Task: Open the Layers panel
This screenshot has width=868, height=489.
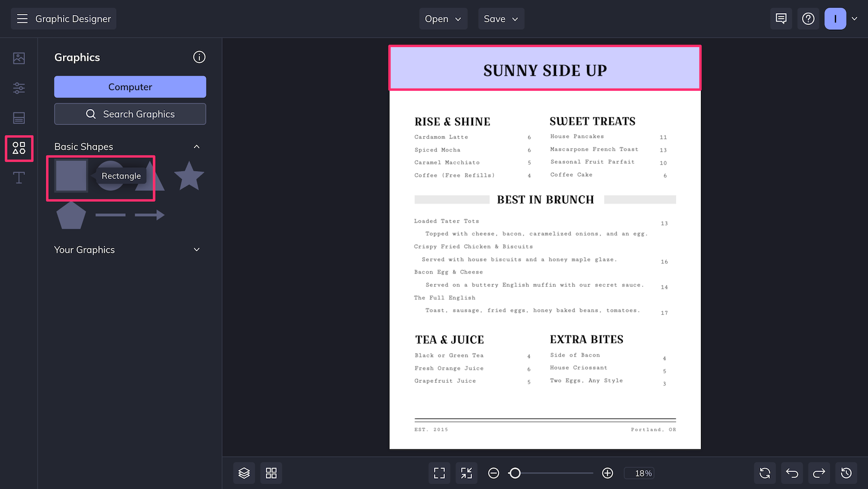Action: (x=244, y=473)
